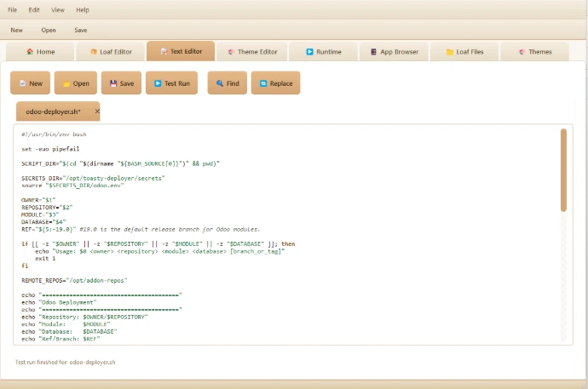Click the notepad icon on Text Editor tab
The image size is (588, 389).
(164, 51)
